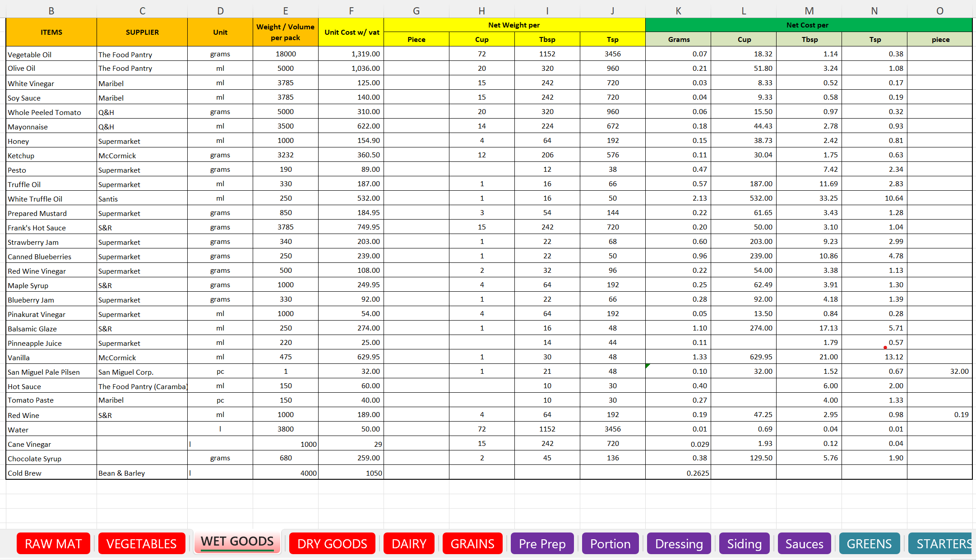The height and width of the screenshot is (560, 976).
Task: Select the Siding sheet tab
Action: (x=744, y=544)
